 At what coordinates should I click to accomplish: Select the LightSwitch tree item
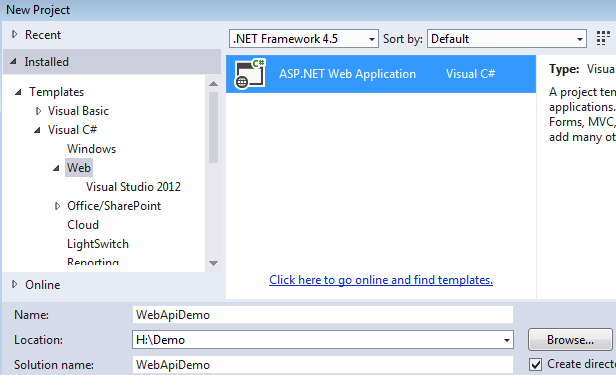[x=98, y=244]
